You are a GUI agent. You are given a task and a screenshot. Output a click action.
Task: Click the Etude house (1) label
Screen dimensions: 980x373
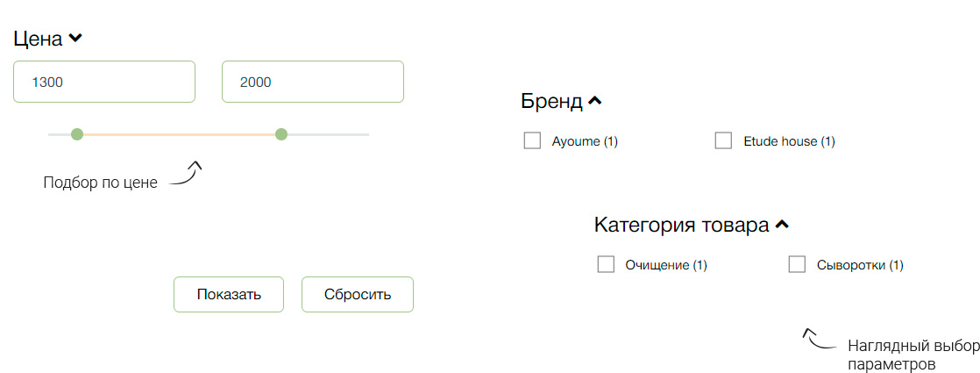pyautogui.click(x=789, y=141)
